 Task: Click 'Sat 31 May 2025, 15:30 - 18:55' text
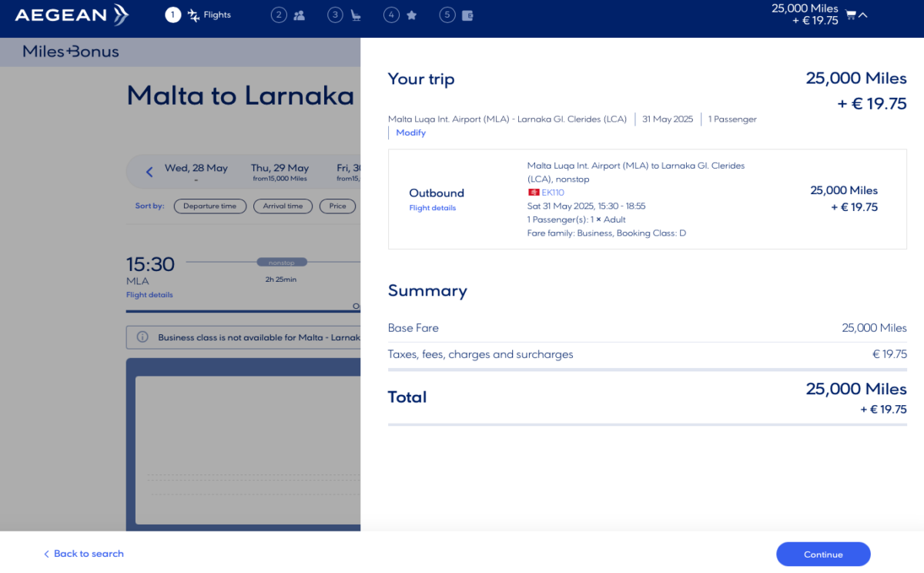coord(587,206)
